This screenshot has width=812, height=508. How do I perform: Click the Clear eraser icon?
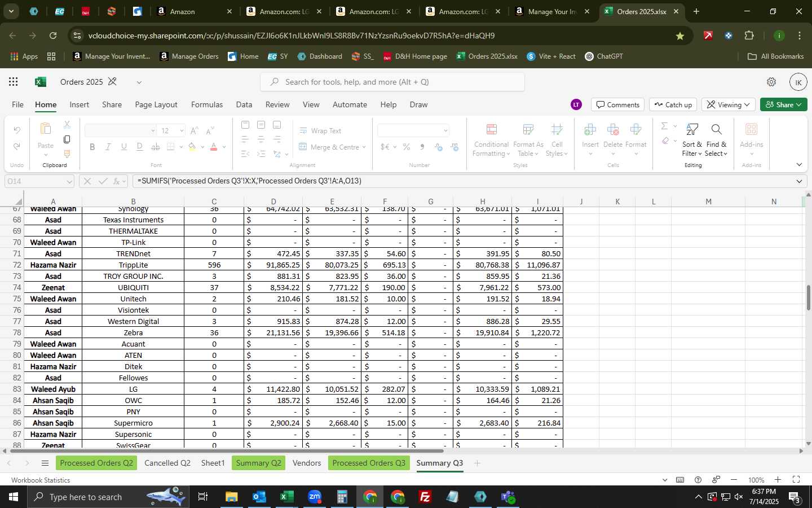coord(665,141)
